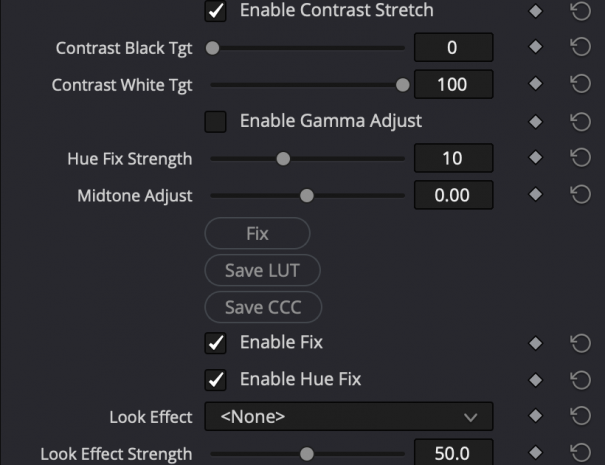The width and height of the screenshot is (605, 465).
Task: Reset Midtone Adjust to default
Action: [x=579, y=195]
